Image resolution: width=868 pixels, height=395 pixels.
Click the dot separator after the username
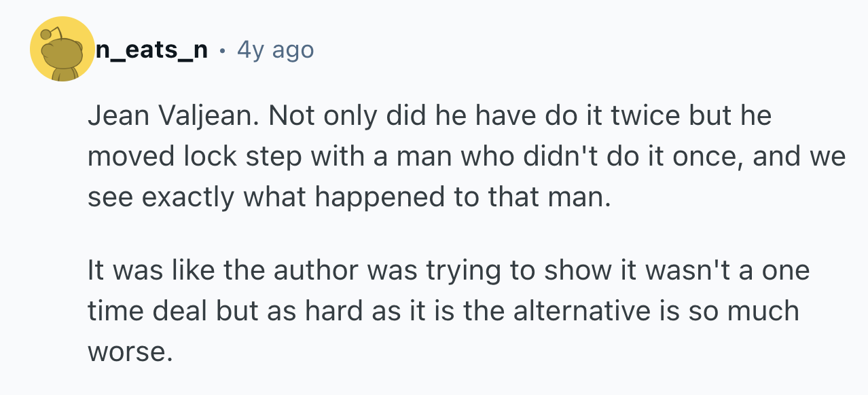pos(222,50)
